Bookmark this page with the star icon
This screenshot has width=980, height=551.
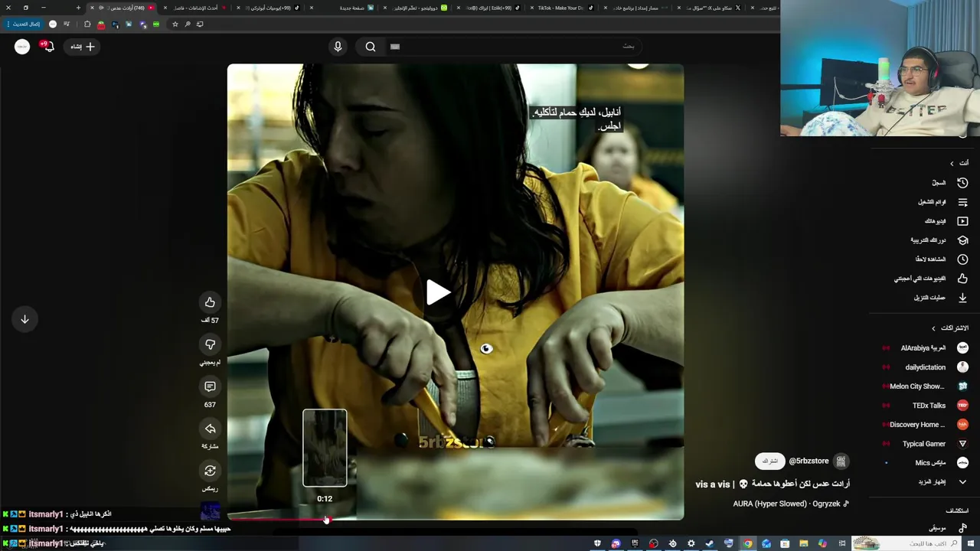pos(175,24)
